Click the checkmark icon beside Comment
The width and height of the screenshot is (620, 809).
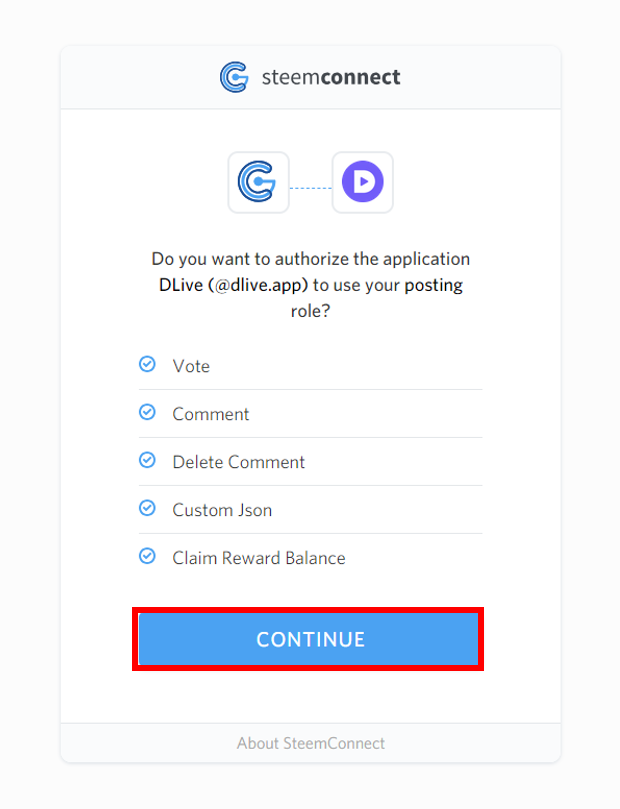[x=147, y=413]
